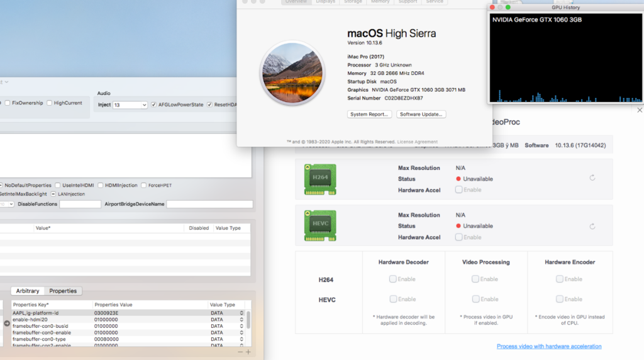
Task: Change Value Type for AAPL,ig-platform-id row
Action: pyautogui.click(x=241, y=313)
